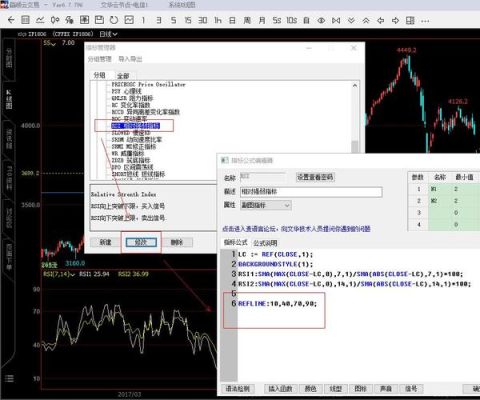The image size is (480, 400).
Task: Switch to the line chart icon
Action: (40, 20)
